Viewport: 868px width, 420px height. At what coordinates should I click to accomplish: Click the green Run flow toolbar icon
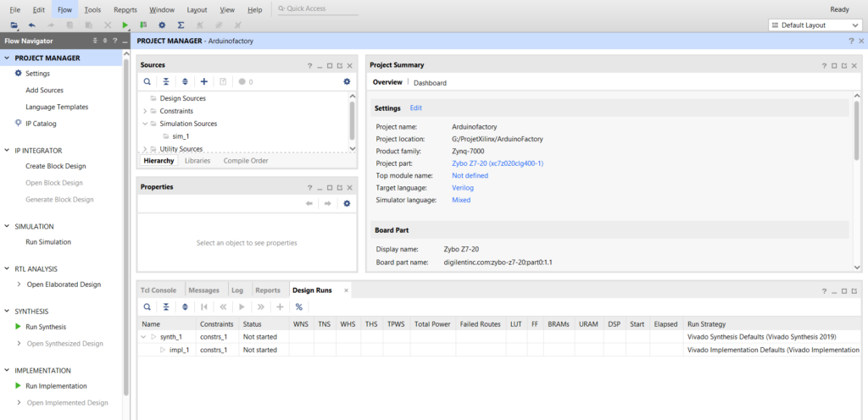(x=125, y=25)
